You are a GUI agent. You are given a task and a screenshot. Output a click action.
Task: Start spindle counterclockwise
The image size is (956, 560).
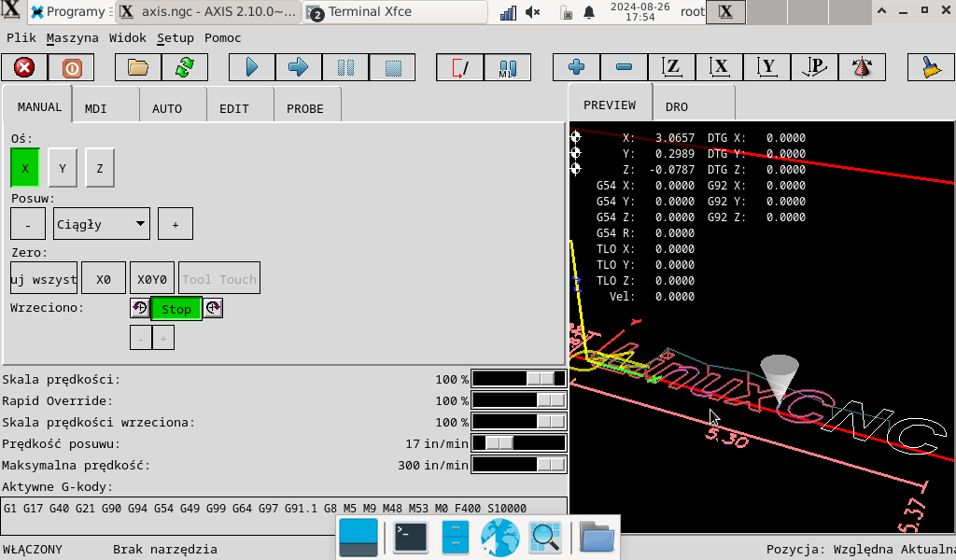140,308
